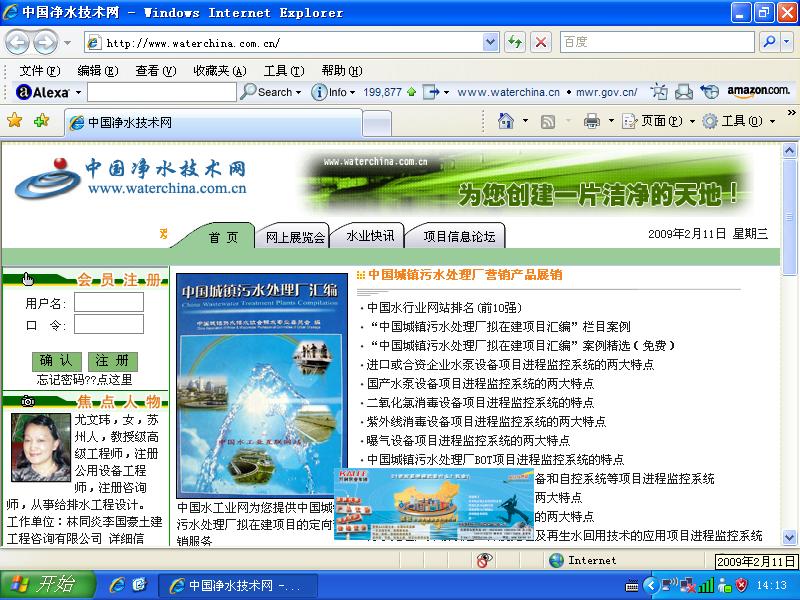Viewport: 800px width, 600px height.
Task: Open the Windows 开始 Start button
Action: (47, 584)
